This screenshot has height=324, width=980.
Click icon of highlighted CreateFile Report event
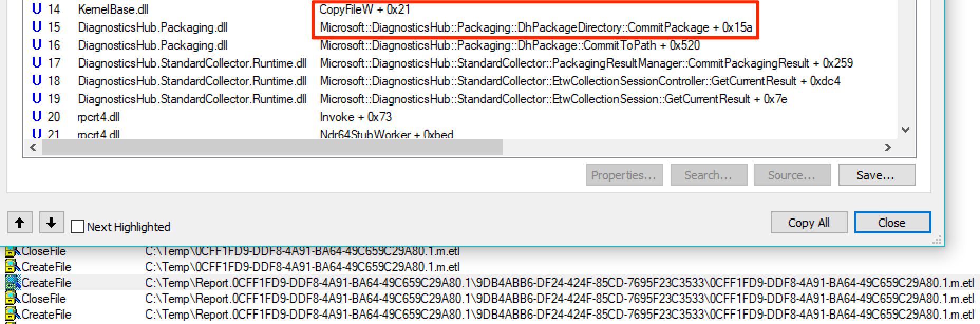pyautogui.click(x=13, y=283)
